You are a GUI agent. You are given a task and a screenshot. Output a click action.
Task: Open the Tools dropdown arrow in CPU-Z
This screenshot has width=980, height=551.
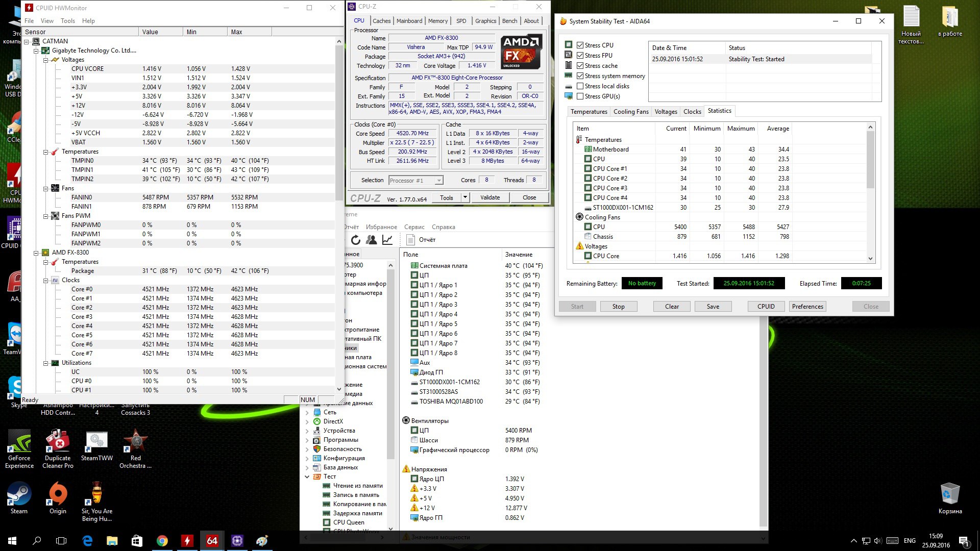pyautogui.click(x=464, y=197)
